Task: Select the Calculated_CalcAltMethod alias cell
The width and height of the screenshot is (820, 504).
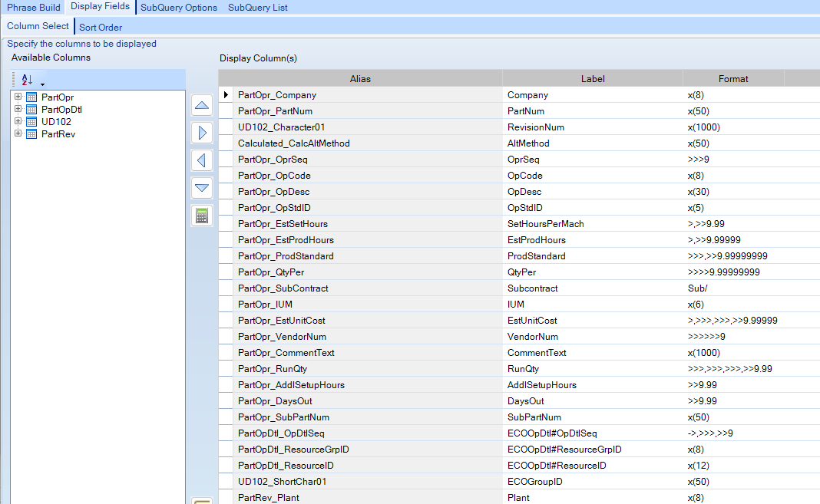Action: point(368,143)
